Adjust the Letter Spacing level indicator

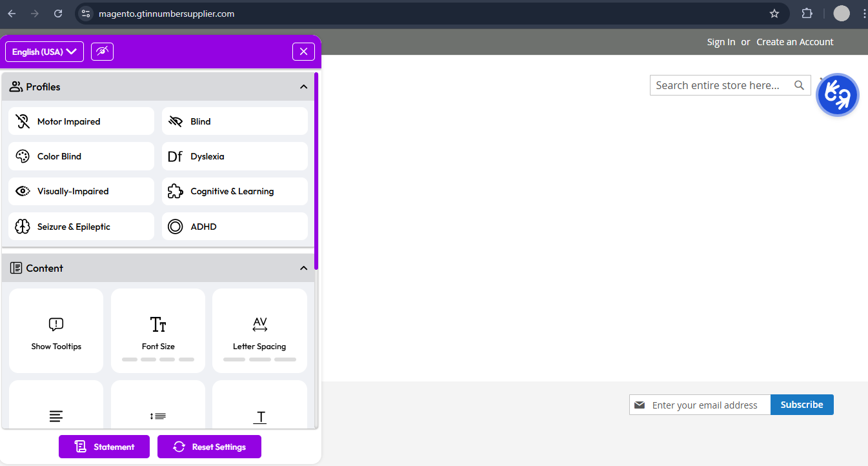coord(259,360)
